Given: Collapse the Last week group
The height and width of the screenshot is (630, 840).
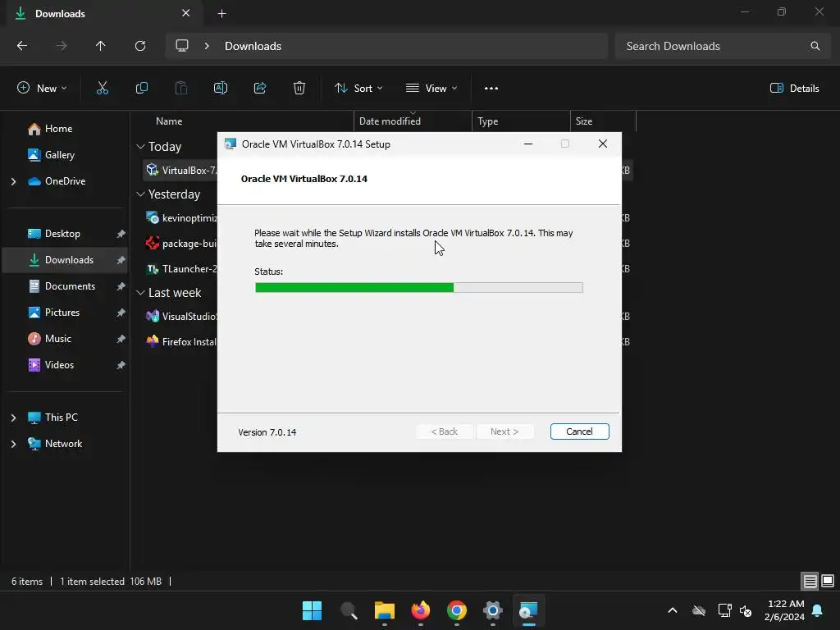Looking at the screenshot, I should click(x=140, y=293).
